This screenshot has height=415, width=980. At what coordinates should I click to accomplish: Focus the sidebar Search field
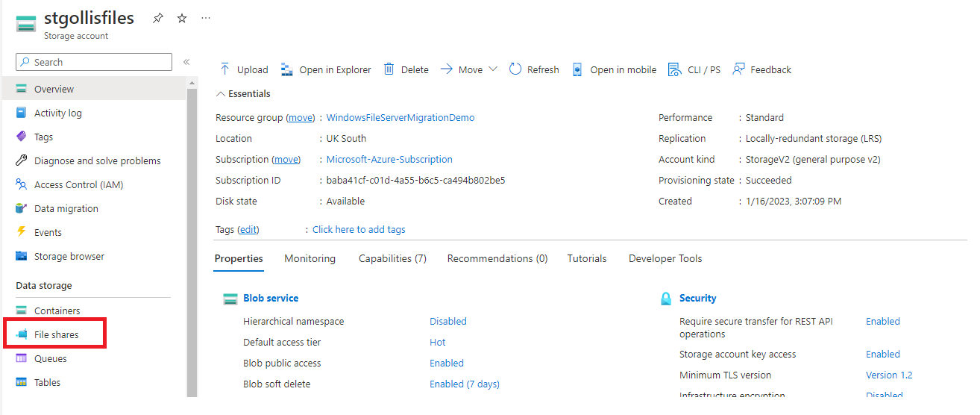tap(94, 62)
